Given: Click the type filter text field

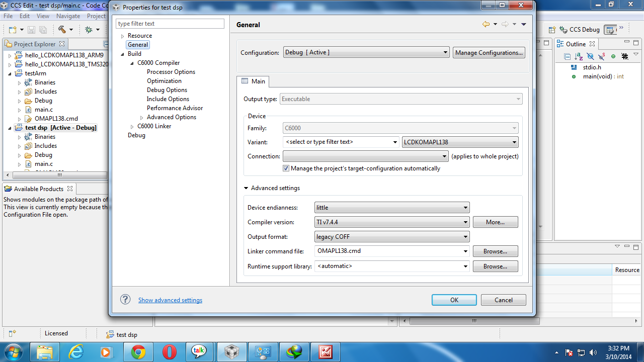Looking at the screenshot, I should (170, 24).
